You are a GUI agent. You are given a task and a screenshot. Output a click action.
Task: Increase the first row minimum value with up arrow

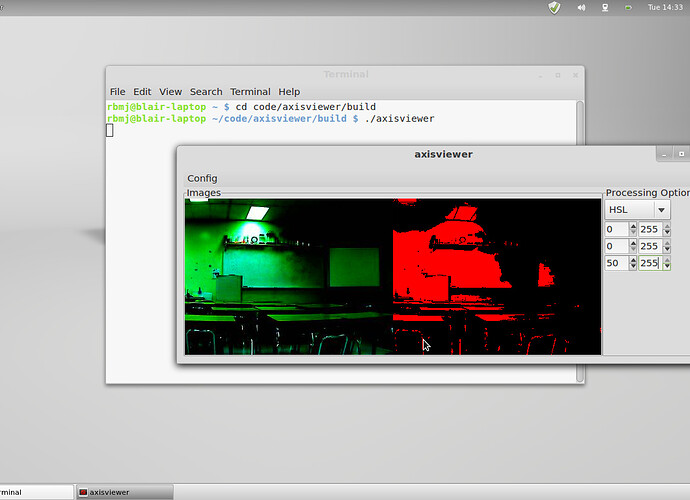click(x=633, y=226)
